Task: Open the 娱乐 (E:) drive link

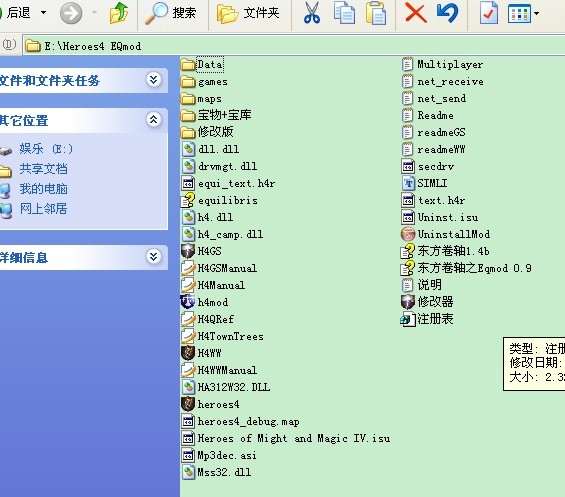Action: pyautogui.click(x=46, y=148)
